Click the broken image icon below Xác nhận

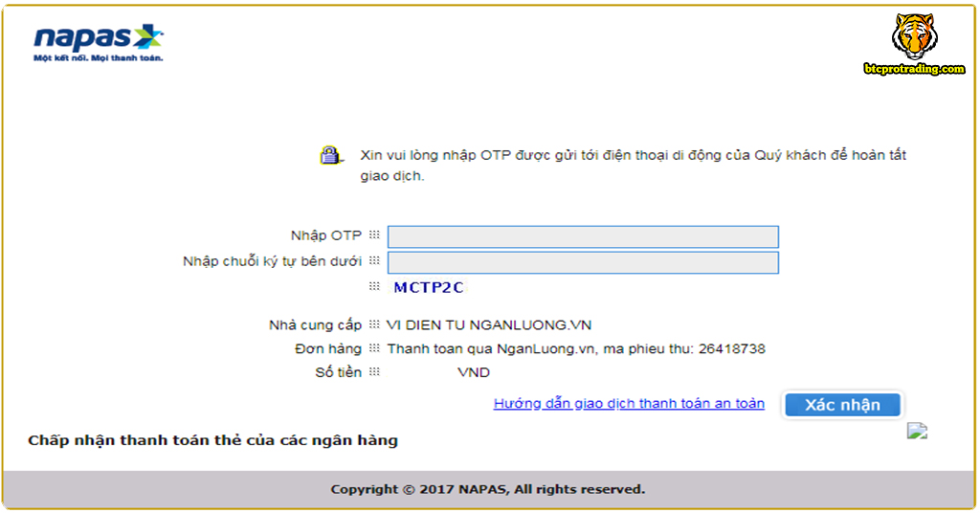917,431
